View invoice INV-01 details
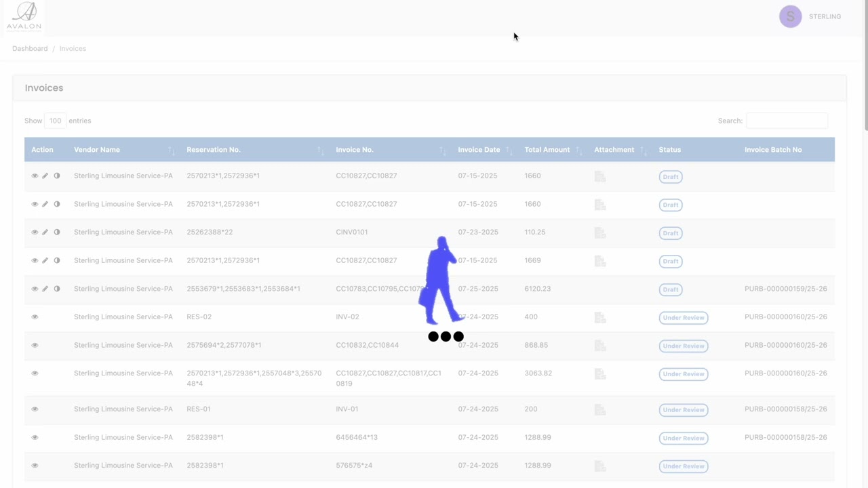 (x=35, y=409)
